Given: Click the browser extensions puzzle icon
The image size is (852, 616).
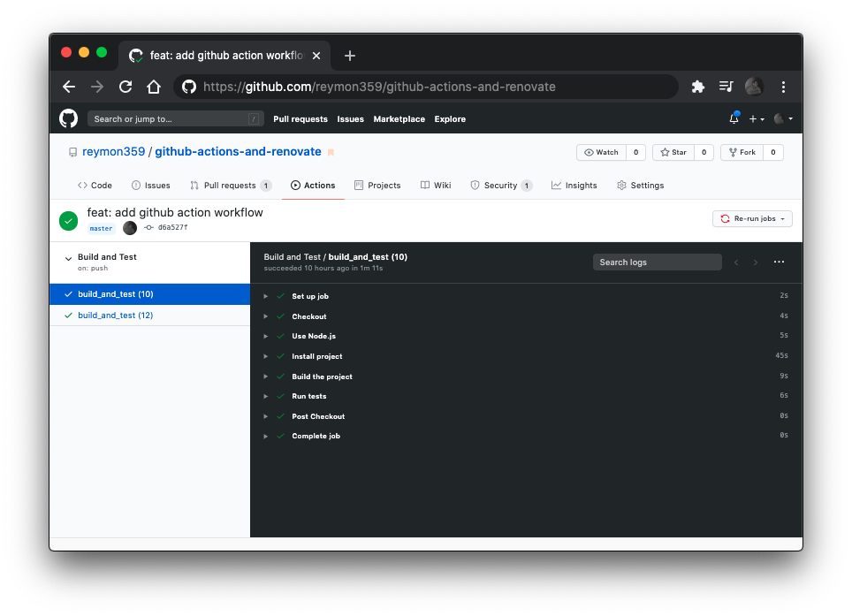Looking at the screenshot, I should [697, 87].
